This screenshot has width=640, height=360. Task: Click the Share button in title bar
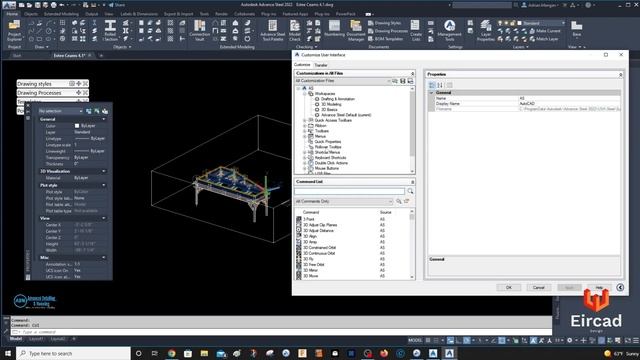(x=117, y=5)
